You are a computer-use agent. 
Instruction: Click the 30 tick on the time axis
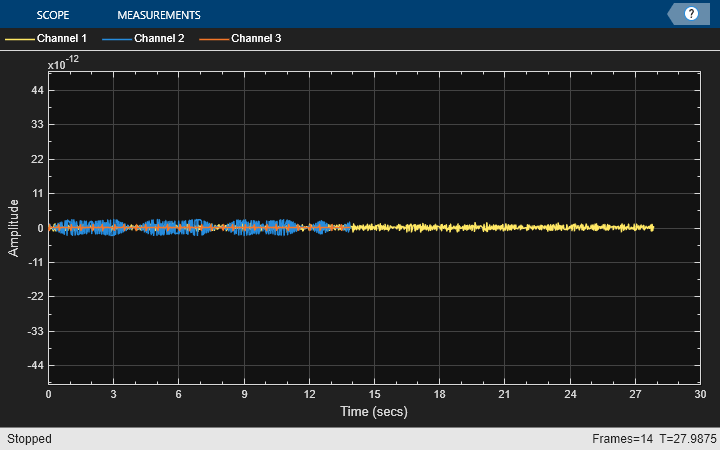[699, 395]
